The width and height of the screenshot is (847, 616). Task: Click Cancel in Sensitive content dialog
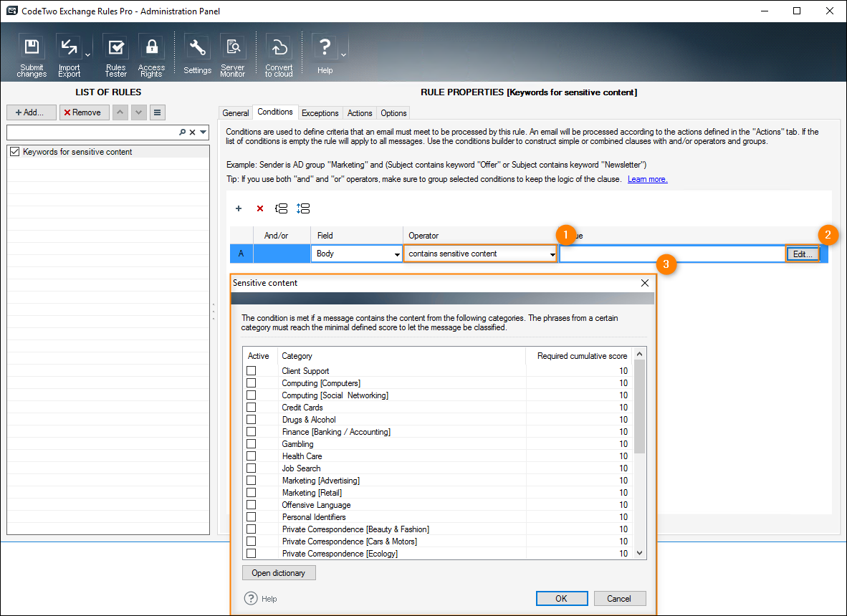pyautogui.click(x=619, y=598)
